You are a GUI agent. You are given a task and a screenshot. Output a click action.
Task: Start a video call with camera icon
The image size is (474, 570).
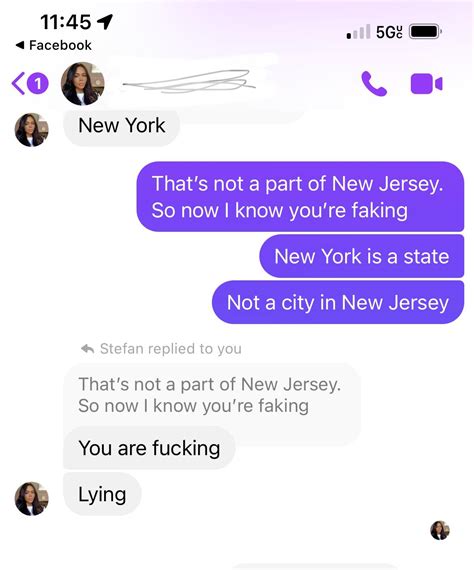point(426,84)
